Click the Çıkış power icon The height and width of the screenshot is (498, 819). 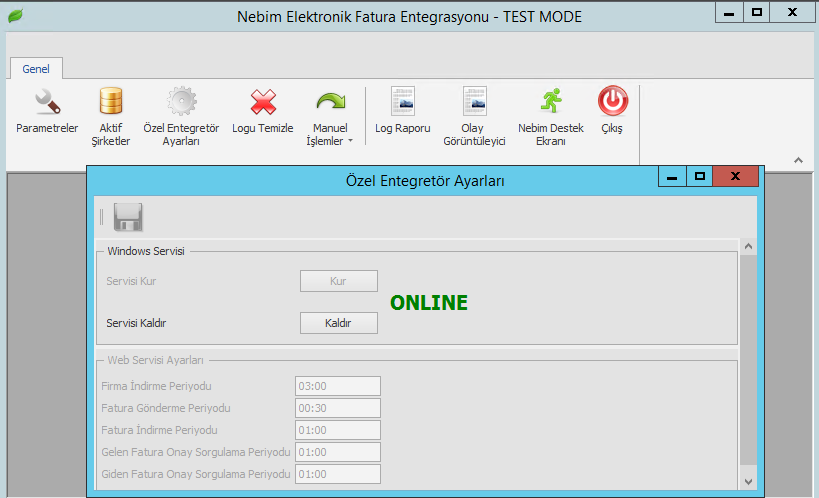click(611, 102)
